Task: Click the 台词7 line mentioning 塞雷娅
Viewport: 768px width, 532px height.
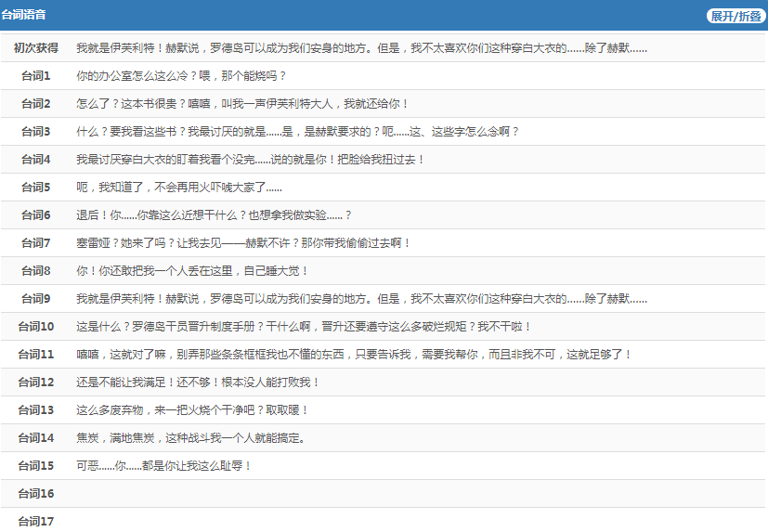Action: [242, 242]
